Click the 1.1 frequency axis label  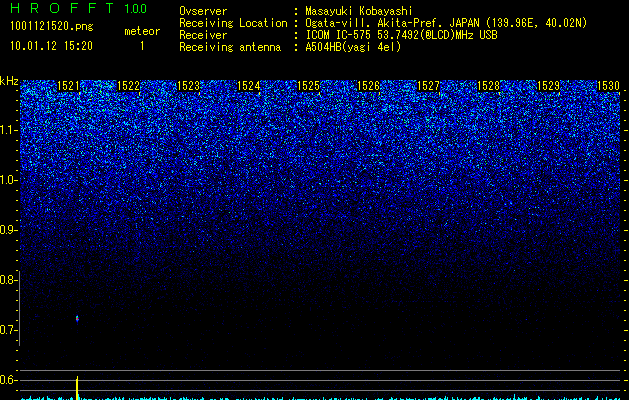(x=8, y=130)
